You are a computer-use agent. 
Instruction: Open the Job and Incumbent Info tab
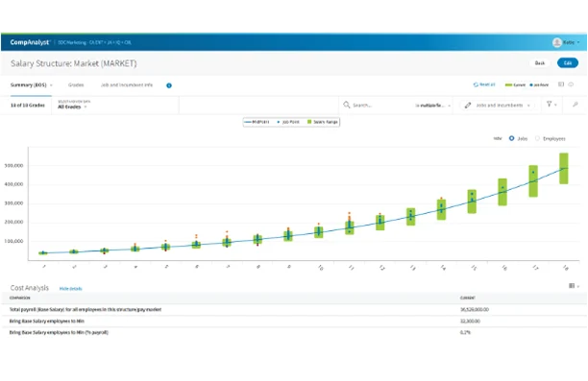127,85
